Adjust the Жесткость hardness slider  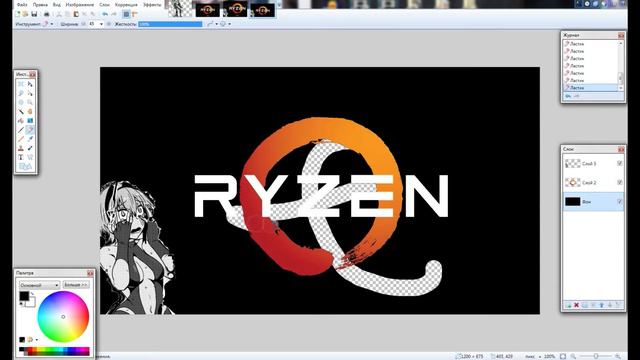(x=170, y=24)
